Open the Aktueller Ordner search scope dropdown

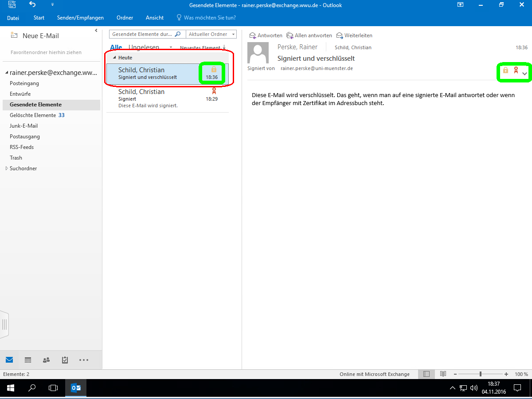(211, 34)
